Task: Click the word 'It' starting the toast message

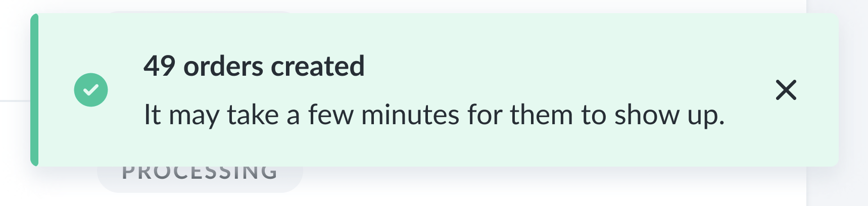Action: click(x=152, y=115)
